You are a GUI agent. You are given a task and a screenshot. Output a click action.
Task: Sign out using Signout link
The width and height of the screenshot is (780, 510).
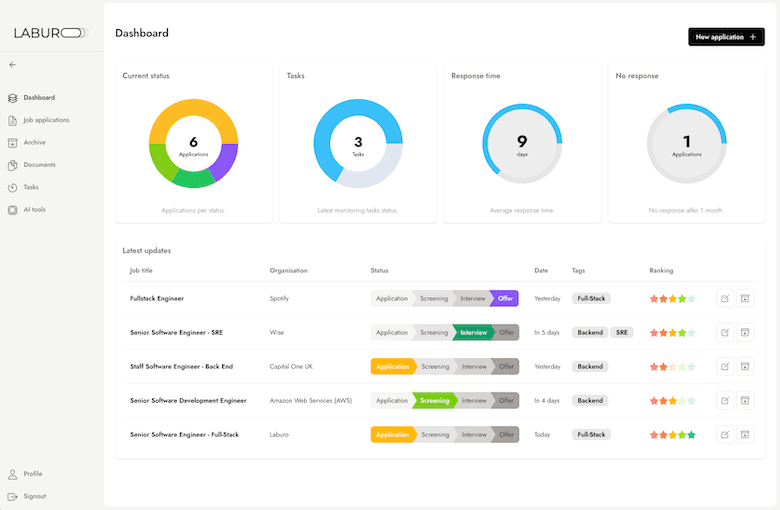point(34,496)
